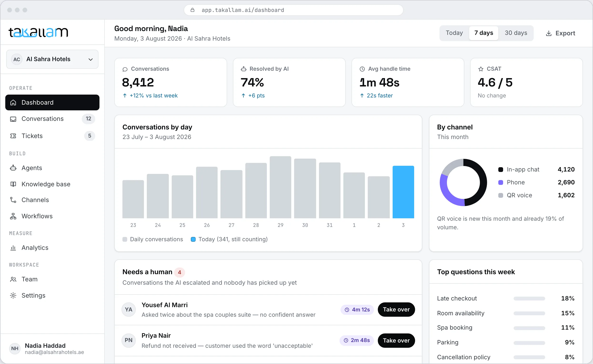
Task: Open the Dashboard sidebar item
Action: [x=52, y=102]
